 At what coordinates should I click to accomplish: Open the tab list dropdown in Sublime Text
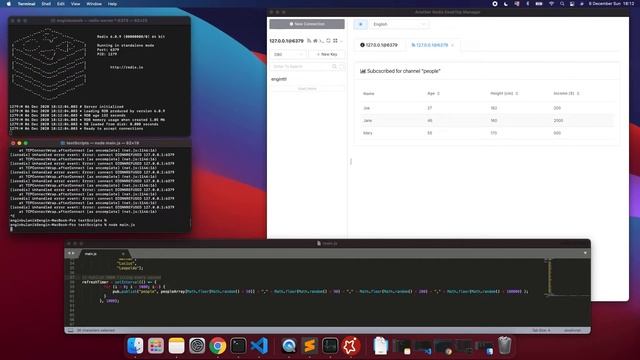[x=585, y=253]
